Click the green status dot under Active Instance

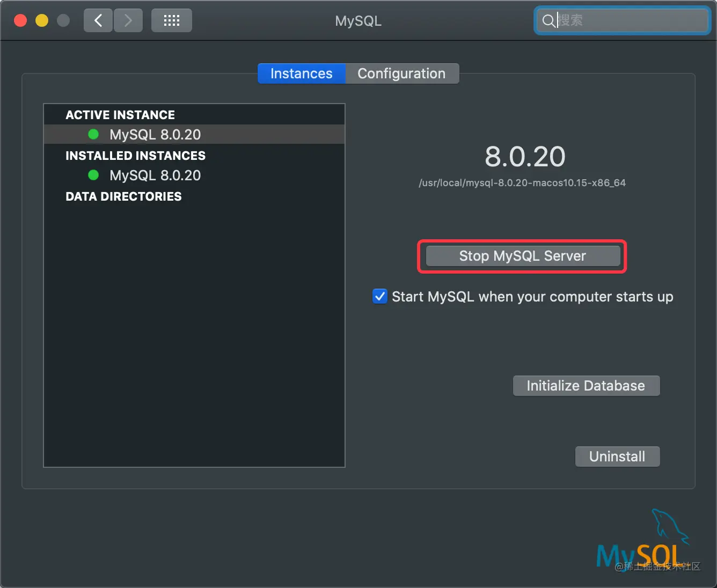pos(93,134)
